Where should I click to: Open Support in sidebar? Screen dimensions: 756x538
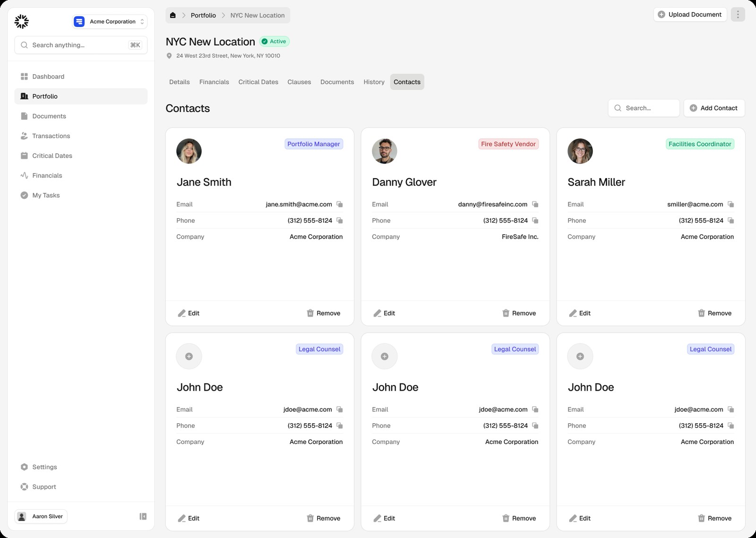click(81, 487)
